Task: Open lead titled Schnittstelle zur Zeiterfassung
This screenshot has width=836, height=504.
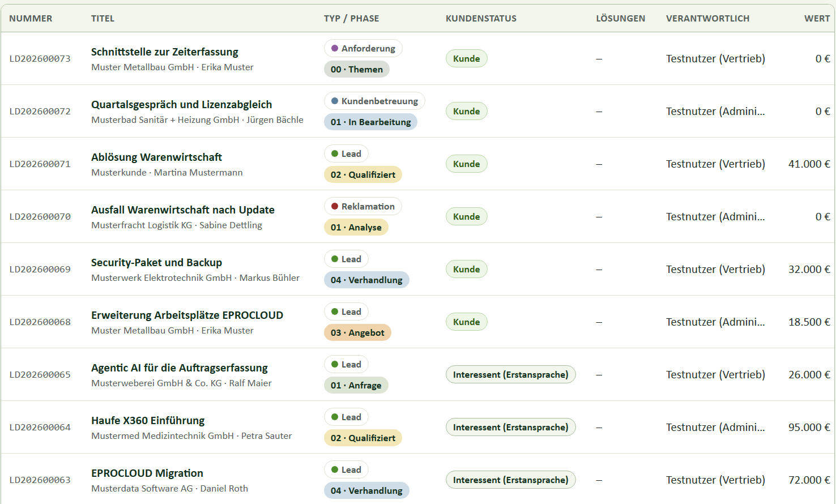Action: (x=164, y=52)
